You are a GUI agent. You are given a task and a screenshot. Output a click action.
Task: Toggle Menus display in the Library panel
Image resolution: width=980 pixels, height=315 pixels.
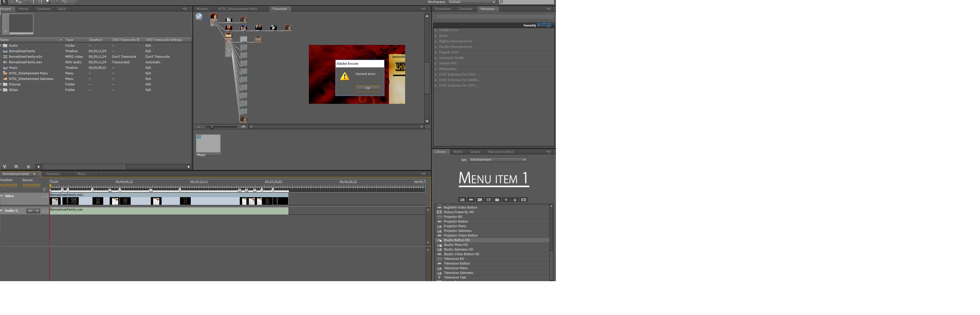coord(462,200)
